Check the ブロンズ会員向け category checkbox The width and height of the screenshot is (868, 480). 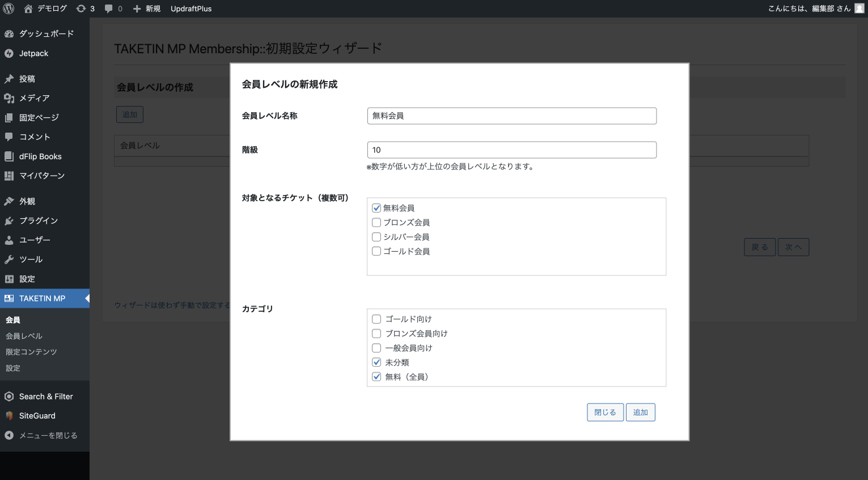pos(376,333)
